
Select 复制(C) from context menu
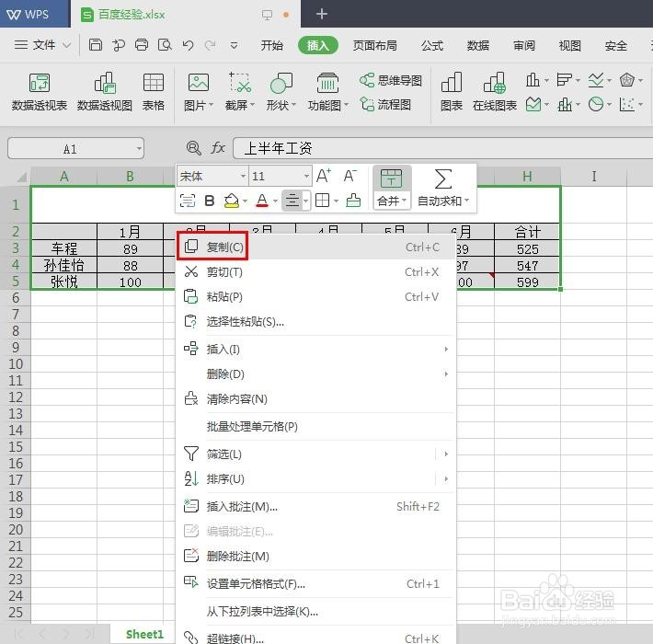(x=316, y=247)
